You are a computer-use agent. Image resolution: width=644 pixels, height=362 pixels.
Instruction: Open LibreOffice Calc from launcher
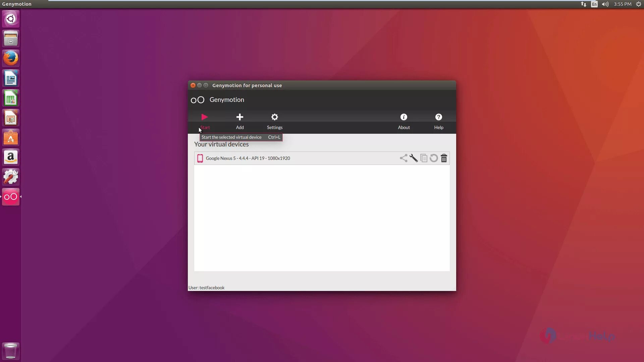(x=11, y=98)
